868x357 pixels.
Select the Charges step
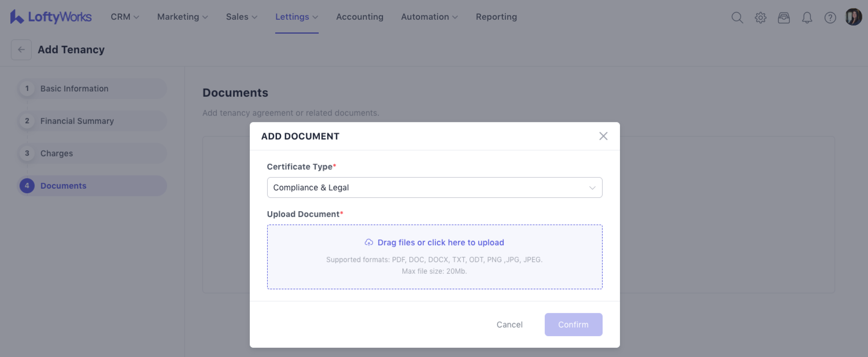(56, 153)
